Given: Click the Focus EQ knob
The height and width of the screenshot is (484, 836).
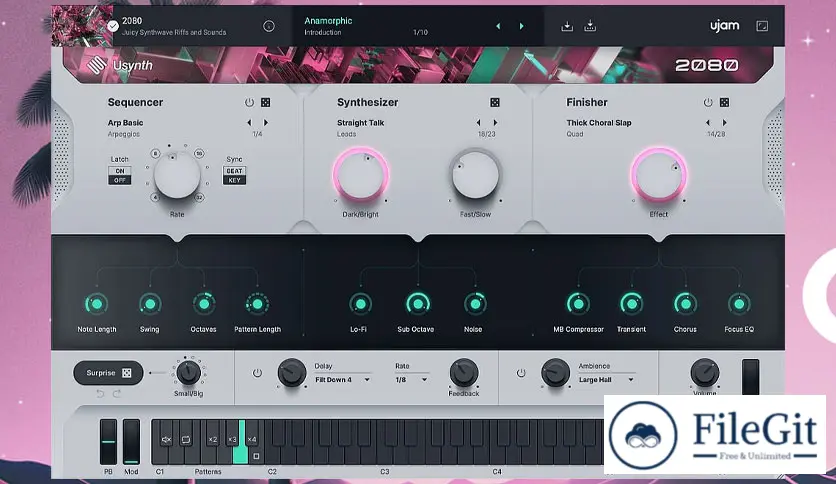Looking at the screenshot, I should point(739,304).
